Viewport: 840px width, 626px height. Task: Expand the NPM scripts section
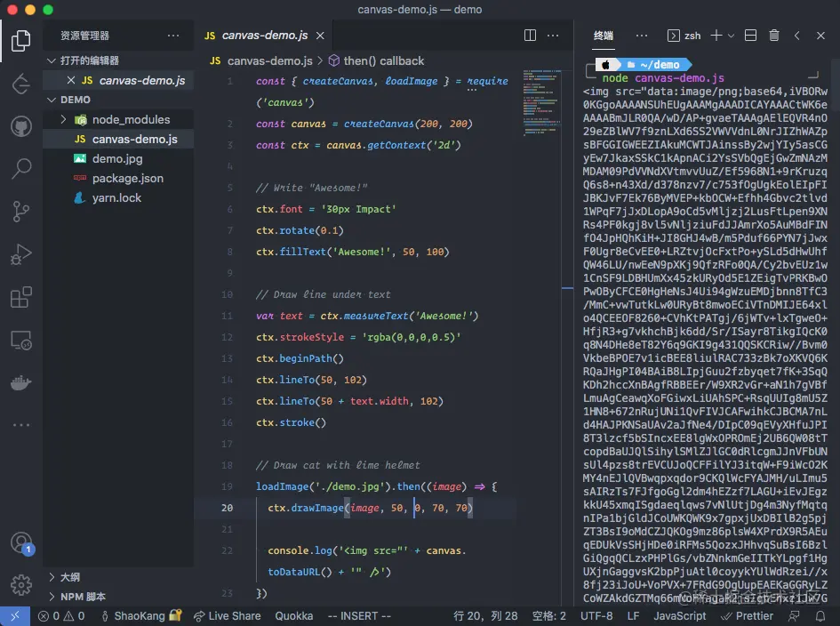point(52,597)
